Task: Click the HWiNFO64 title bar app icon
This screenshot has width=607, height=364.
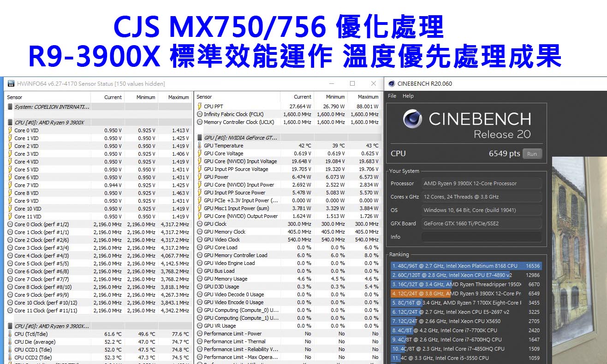Action: coord(11,84)
